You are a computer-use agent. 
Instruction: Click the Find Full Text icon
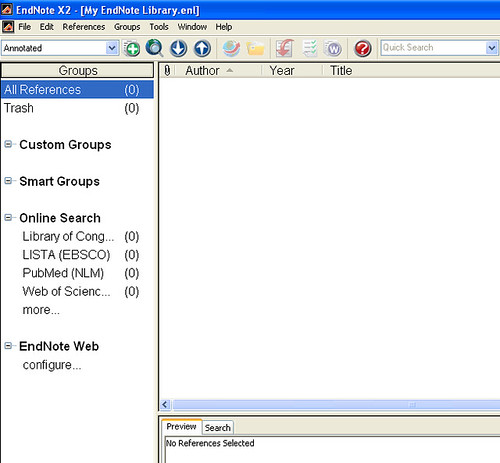coord(231,48)
